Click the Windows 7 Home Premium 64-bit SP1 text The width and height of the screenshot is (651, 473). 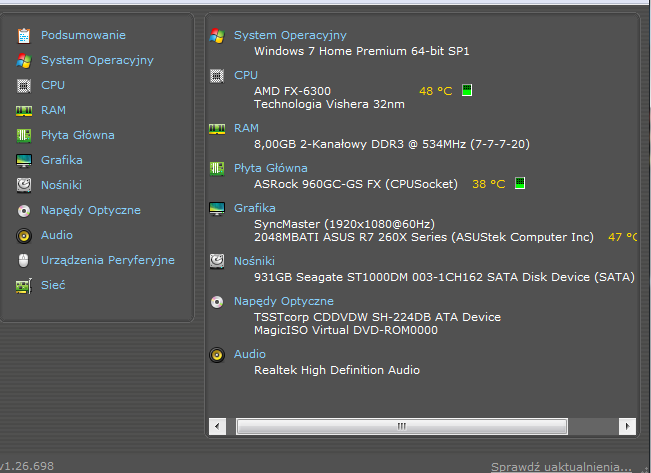tap(362, 51)
